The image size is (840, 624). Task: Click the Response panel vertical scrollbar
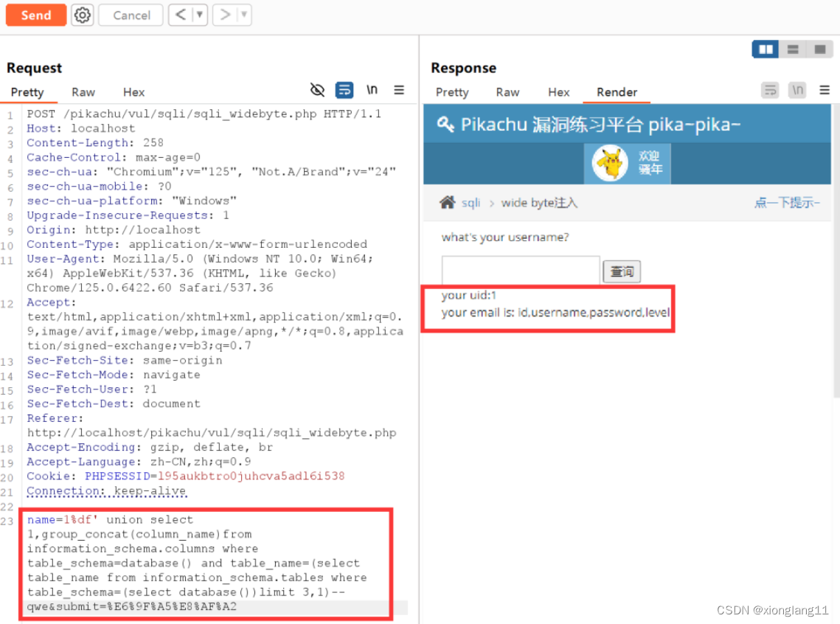[x=836, y=252]
